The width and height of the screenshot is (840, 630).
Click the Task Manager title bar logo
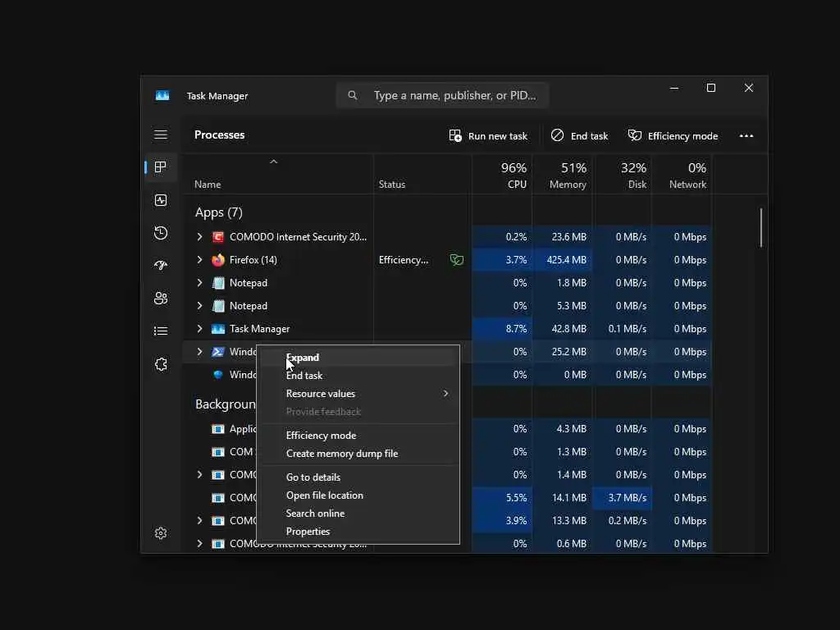(162, 95)
